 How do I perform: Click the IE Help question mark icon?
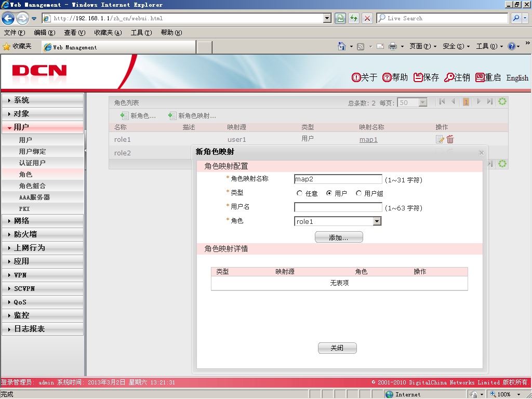click(512, 46)
